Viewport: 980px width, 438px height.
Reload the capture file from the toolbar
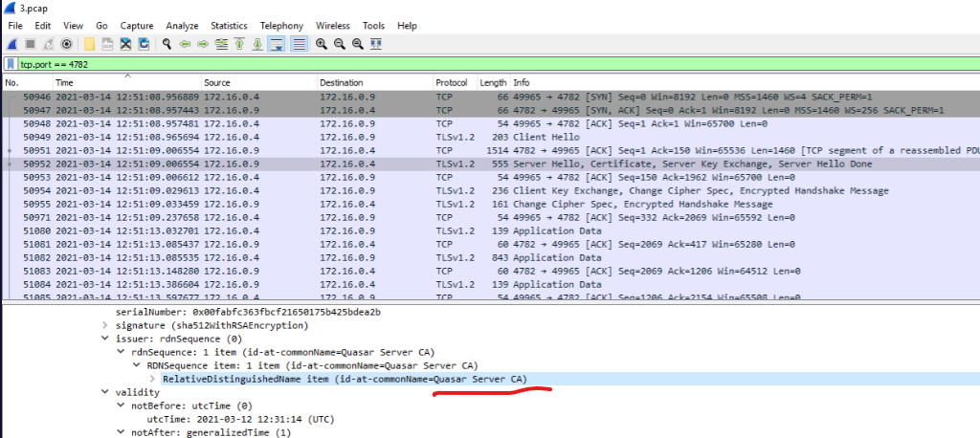click(144, 44)
